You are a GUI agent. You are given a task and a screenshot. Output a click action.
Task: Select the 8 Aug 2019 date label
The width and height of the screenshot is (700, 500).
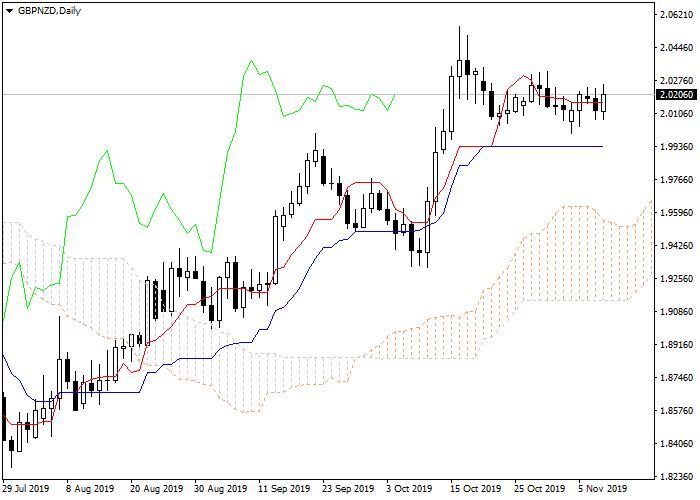click(x=90, y=489)
